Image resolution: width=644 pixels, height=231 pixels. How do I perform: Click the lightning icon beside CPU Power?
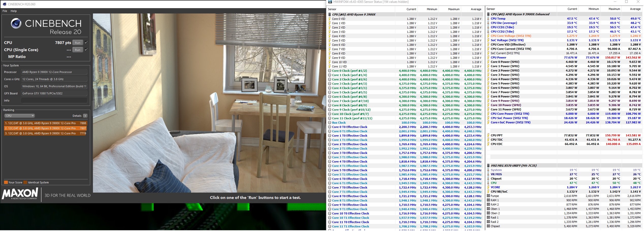[x=488, y=57]
